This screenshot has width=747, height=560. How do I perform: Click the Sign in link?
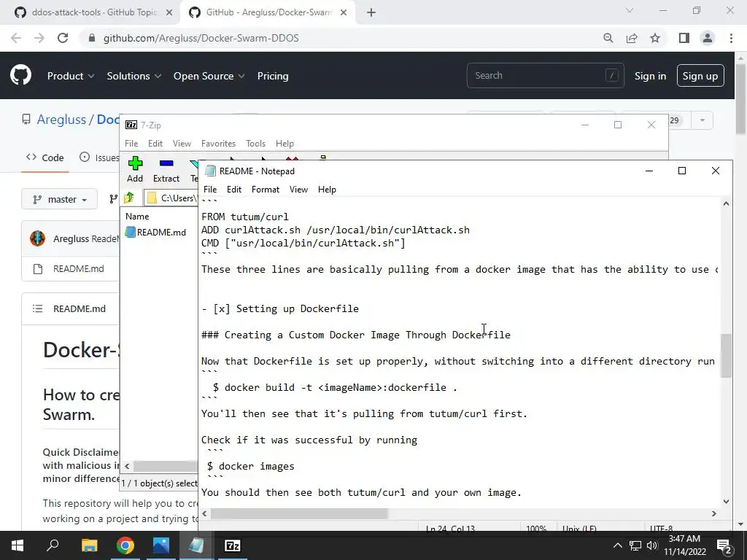pyautogui.click(x=650, y=76)
